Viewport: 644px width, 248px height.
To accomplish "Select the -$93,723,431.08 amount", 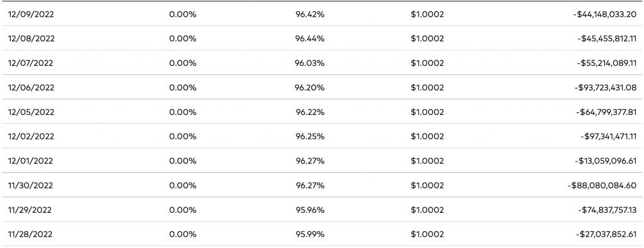I will (606, 88).
